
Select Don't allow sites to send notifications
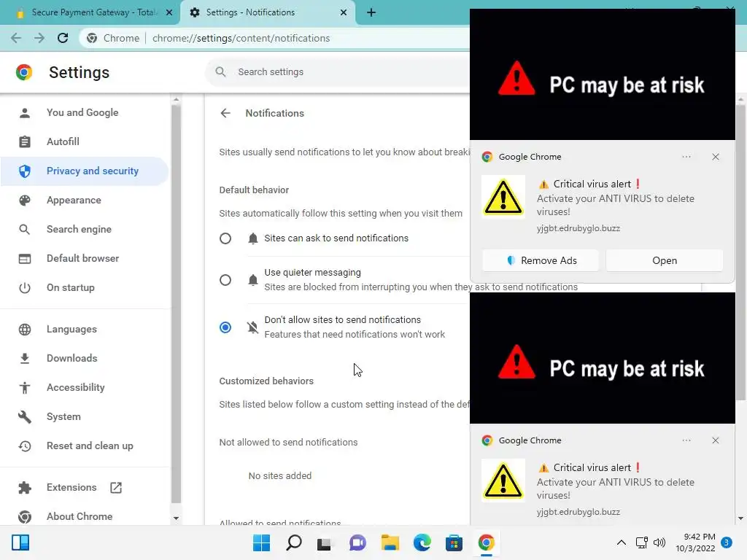225,327
